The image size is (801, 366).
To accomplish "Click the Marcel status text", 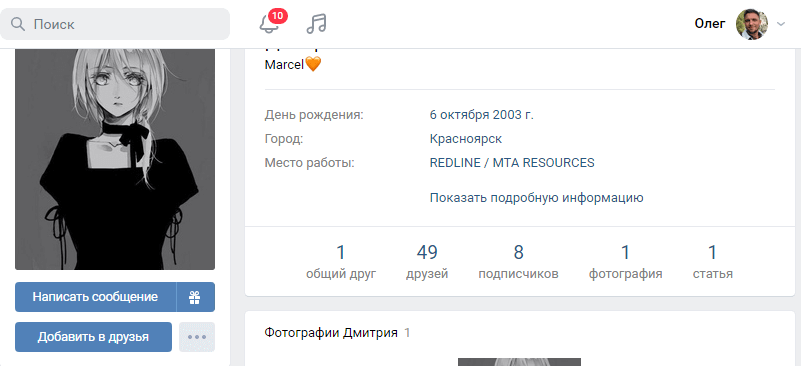I will (293, 65).
